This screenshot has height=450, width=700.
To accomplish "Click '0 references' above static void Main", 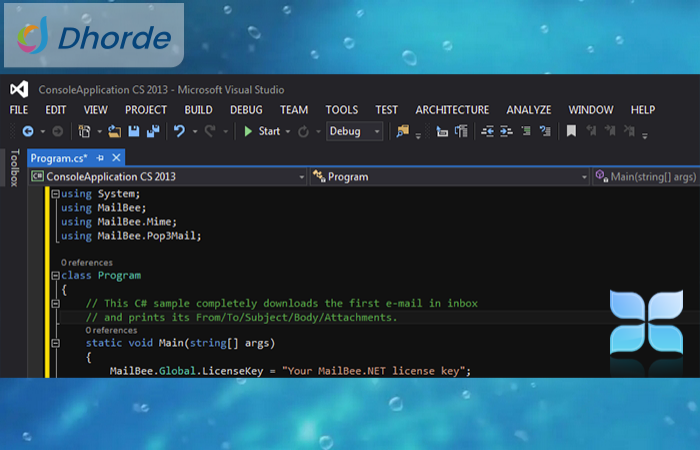I will [111, 330].
